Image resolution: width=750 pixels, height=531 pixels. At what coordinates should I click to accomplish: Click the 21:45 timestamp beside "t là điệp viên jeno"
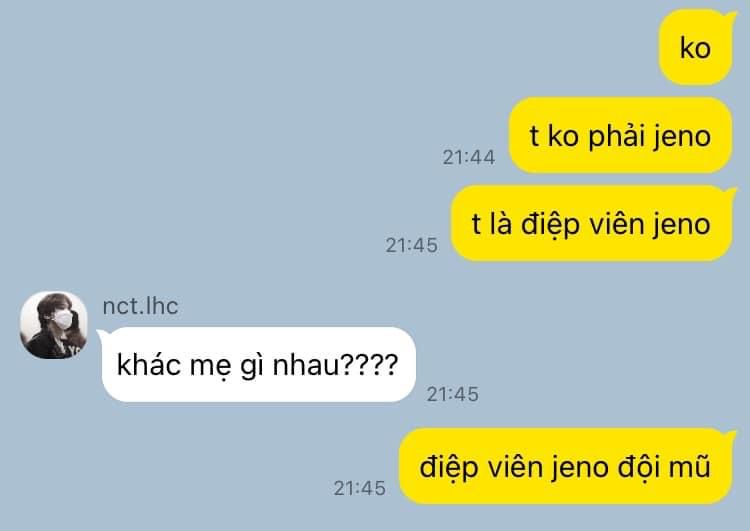(412, 245)
